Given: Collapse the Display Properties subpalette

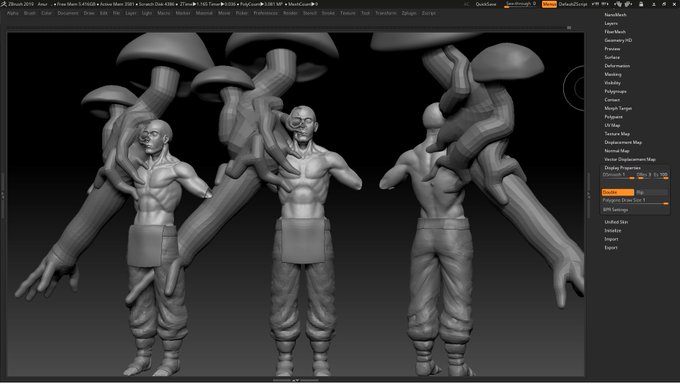Looking at the screenshot, I should click(622, 168).
